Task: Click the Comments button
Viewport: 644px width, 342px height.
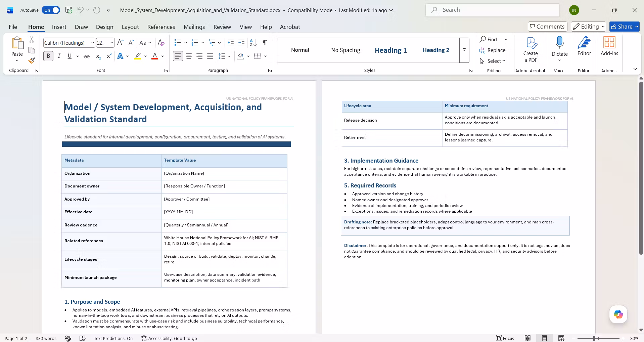Action: 547,27
